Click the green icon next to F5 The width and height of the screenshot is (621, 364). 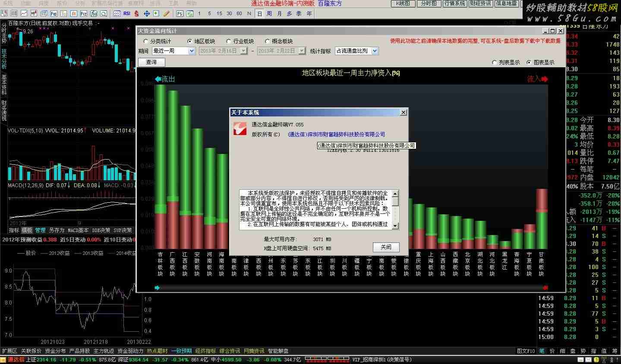coord(190,13)
